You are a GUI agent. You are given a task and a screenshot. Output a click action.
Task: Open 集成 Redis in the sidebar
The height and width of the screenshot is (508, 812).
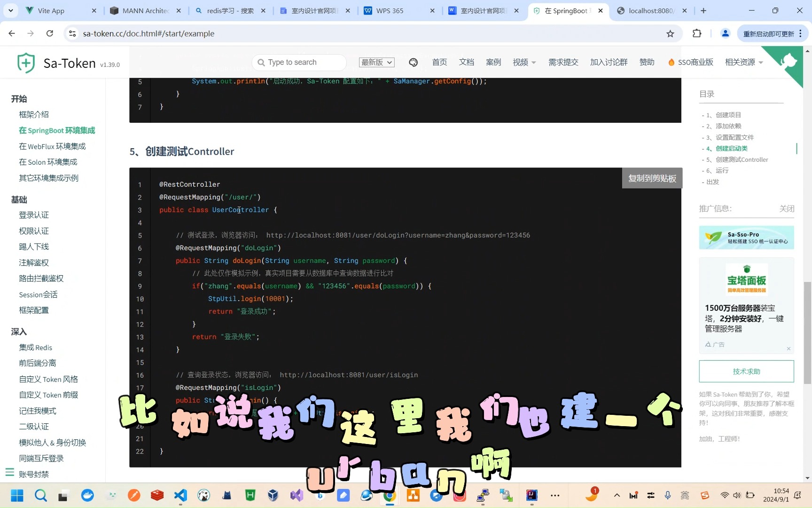36,348
